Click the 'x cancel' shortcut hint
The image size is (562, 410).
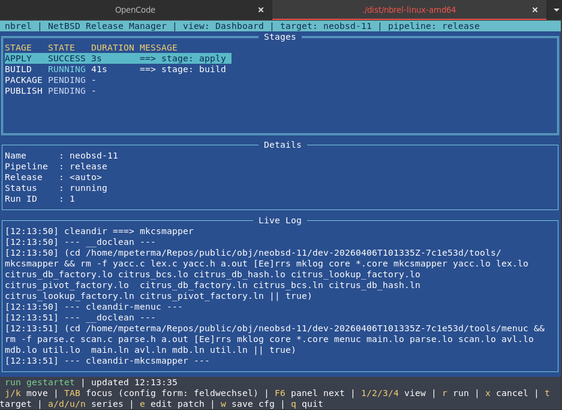pyautogui.click(x=506, y=393)
